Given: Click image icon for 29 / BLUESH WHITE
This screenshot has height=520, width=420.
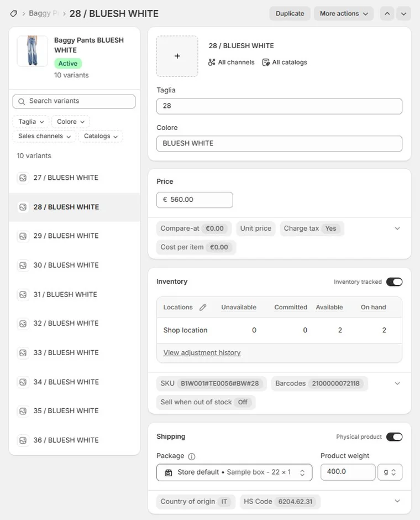Looking at the screenshot, I should pos(23,236).
